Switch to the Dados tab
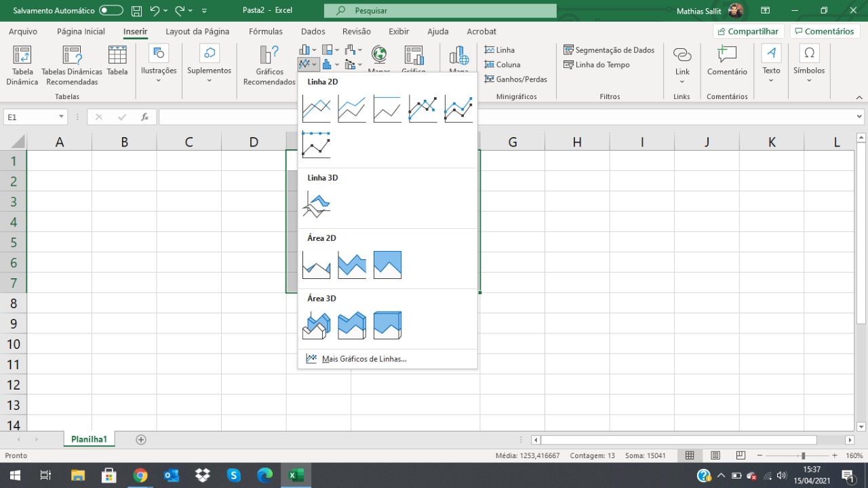 pyautogui.click(x=313, y=31)
